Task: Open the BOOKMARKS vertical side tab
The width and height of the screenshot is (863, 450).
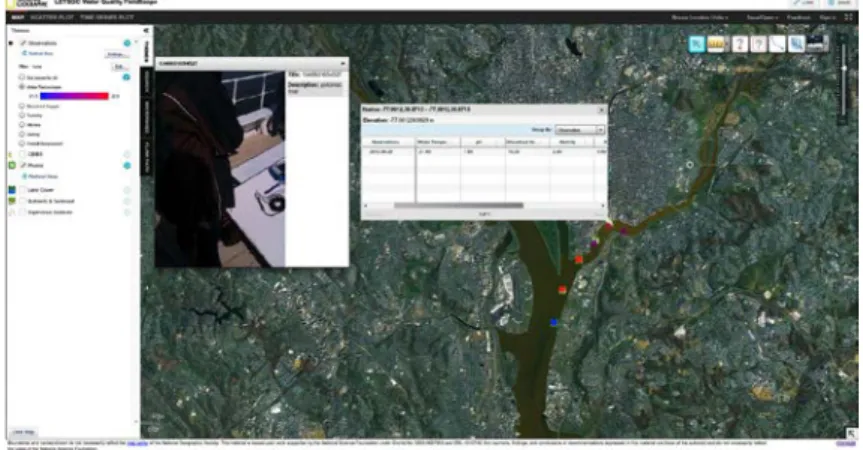Action: click(x=146, y=116)
